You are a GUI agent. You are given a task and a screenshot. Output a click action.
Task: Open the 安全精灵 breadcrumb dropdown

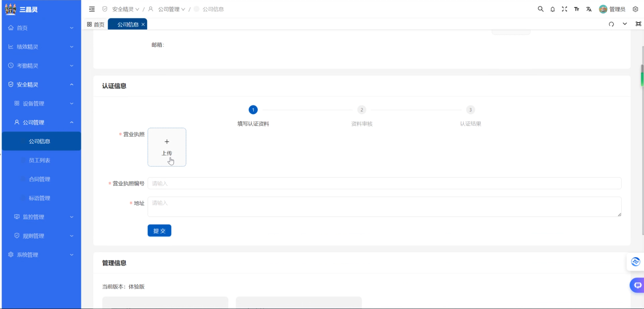[125, 9]
